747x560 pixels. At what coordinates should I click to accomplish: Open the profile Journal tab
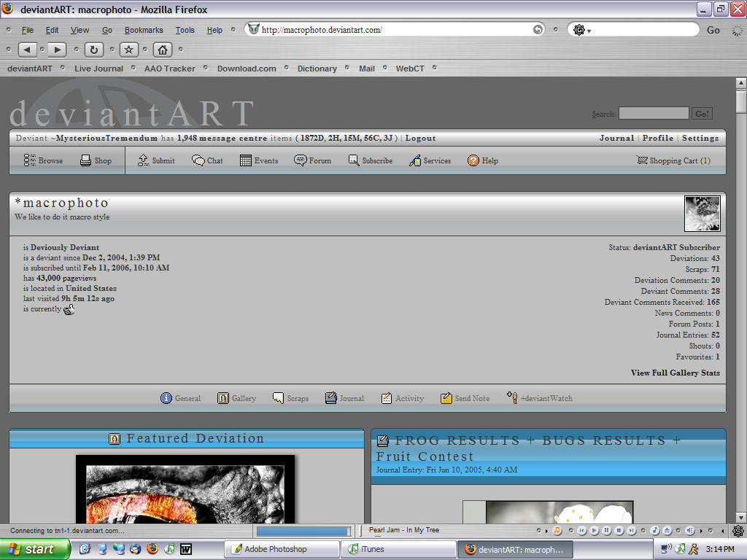344,398
